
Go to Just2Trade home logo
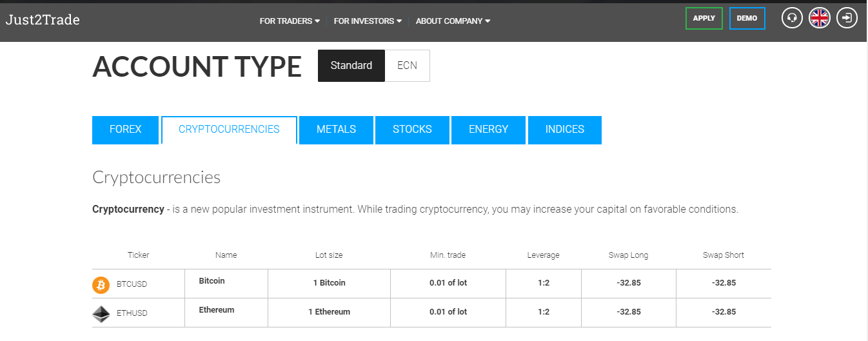[x=43, y=20]
